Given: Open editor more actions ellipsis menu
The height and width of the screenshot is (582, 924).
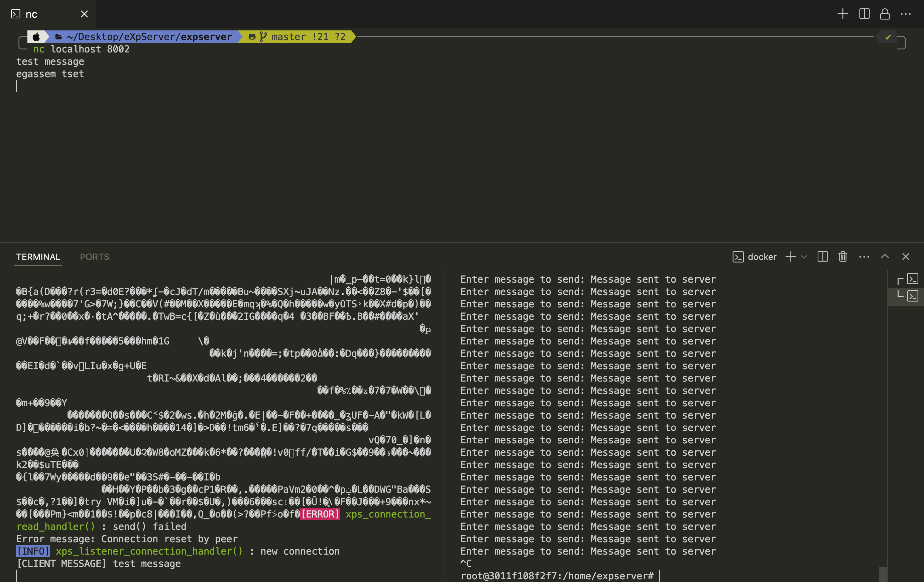Looking at the screenshot, I should 906,14.
